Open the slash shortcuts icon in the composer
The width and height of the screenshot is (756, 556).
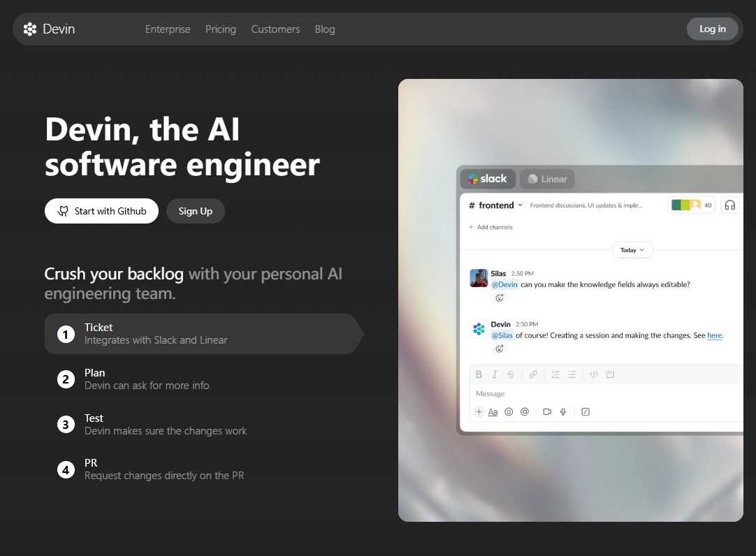(x=586, y=412)
